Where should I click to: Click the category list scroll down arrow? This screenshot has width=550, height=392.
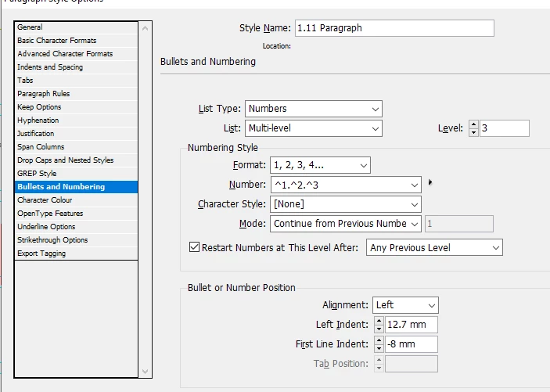click(x=145, y=371)
